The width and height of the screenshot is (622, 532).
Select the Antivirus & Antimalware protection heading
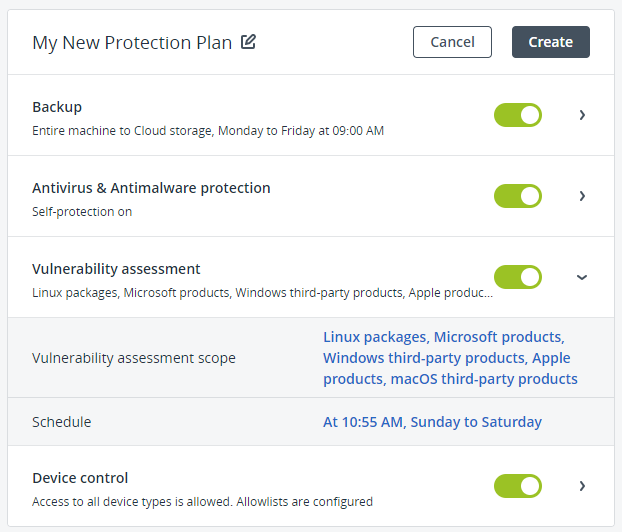click(151, 188)
